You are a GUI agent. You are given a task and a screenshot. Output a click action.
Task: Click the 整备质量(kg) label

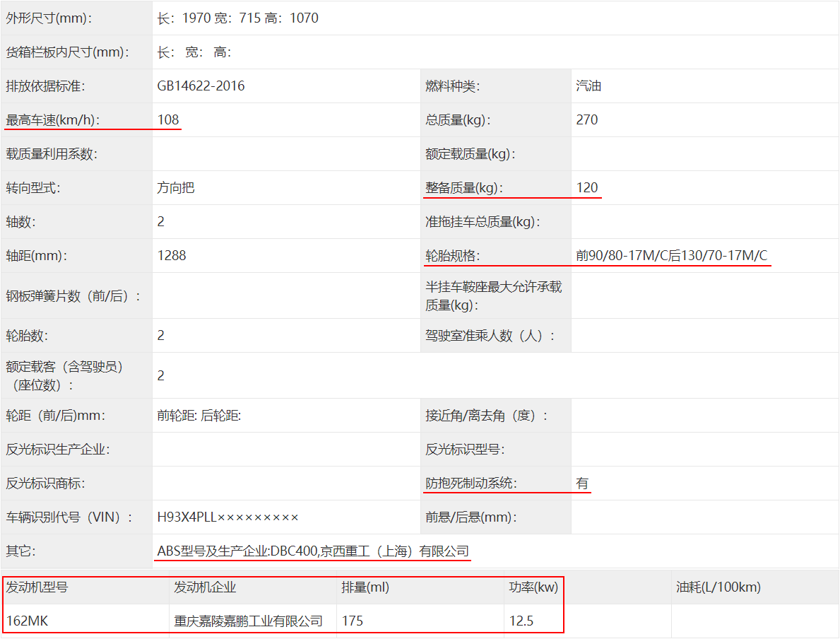pos(464,187)
